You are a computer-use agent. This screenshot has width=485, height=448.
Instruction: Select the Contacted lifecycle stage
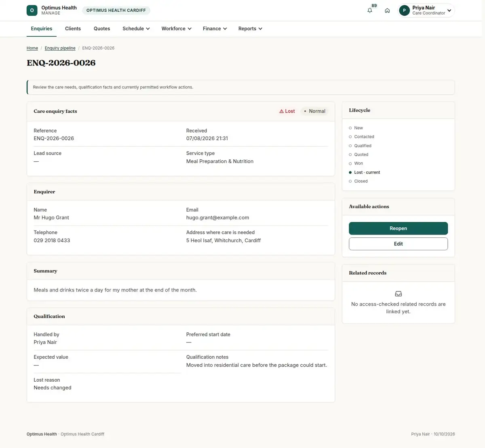pos(361,137)
